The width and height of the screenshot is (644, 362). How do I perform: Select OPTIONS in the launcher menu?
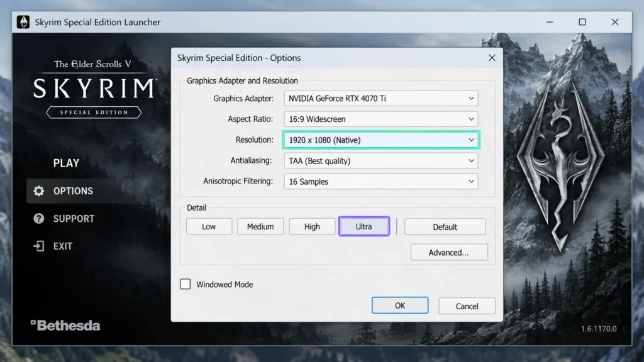pos(73,191)
